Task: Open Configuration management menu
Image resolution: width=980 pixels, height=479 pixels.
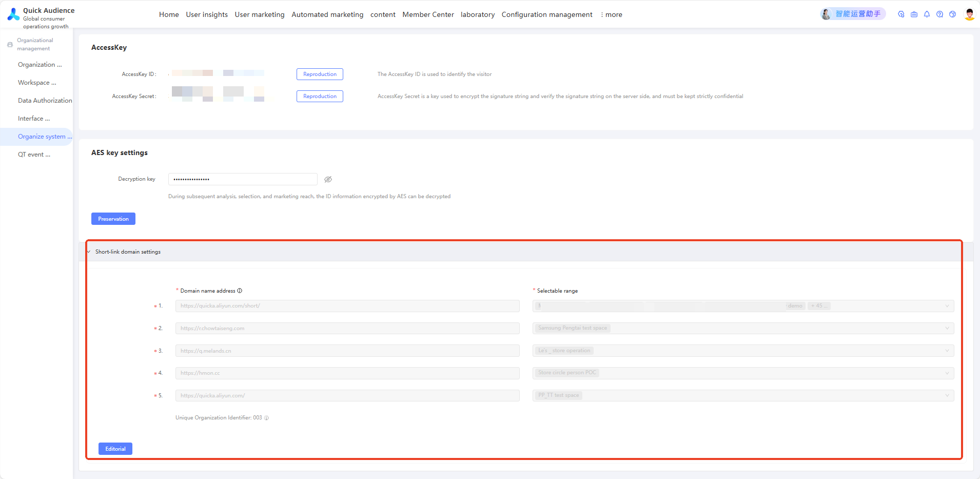Action: [x=547, y=14]
